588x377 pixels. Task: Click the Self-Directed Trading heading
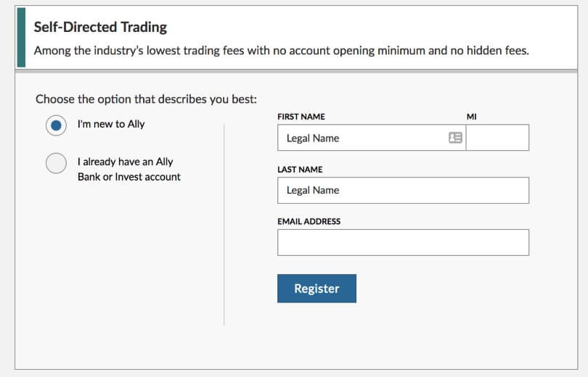click(100, 27)
